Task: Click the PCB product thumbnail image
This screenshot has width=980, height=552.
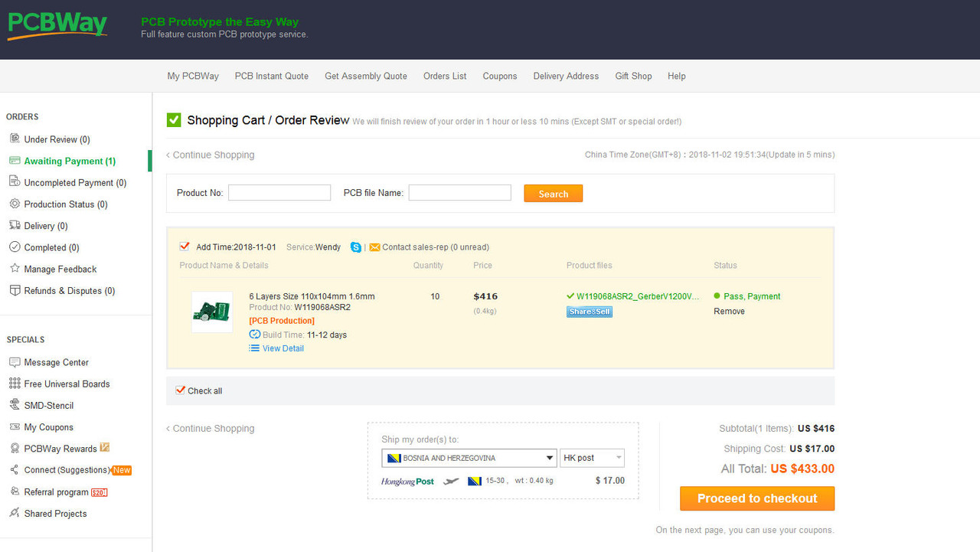Action: 212,312
